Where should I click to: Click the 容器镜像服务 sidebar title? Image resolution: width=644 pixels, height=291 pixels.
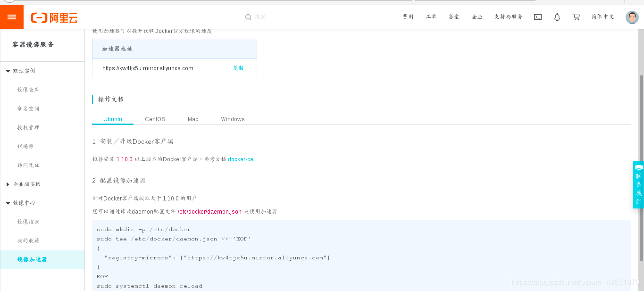pos(33,44)
